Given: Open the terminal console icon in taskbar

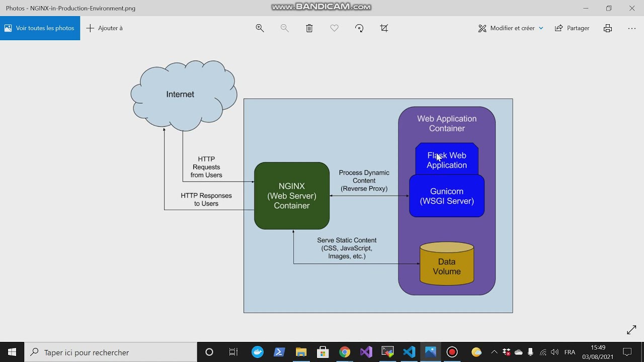Looking at the screenshot, I should 387,352.
